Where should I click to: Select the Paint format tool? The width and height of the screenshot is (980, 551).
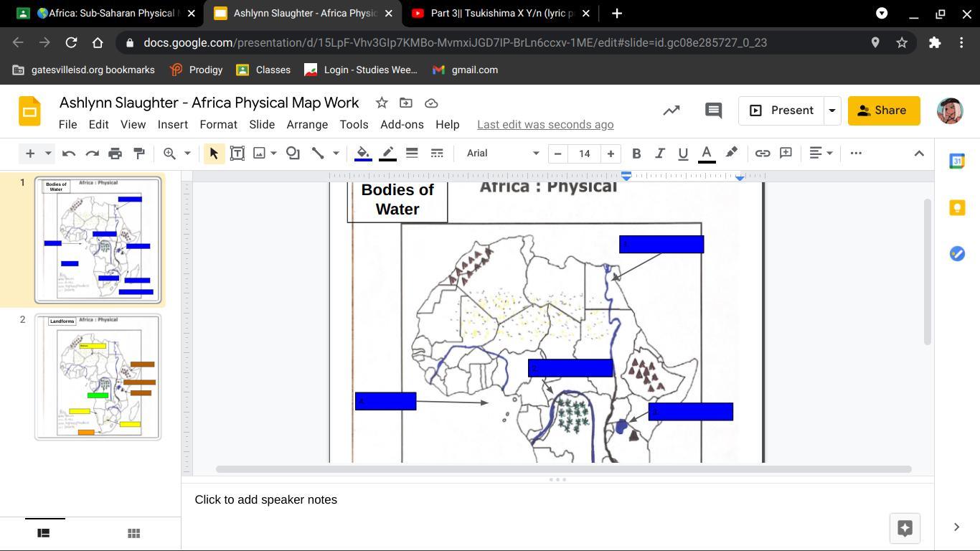click(139, 153)
